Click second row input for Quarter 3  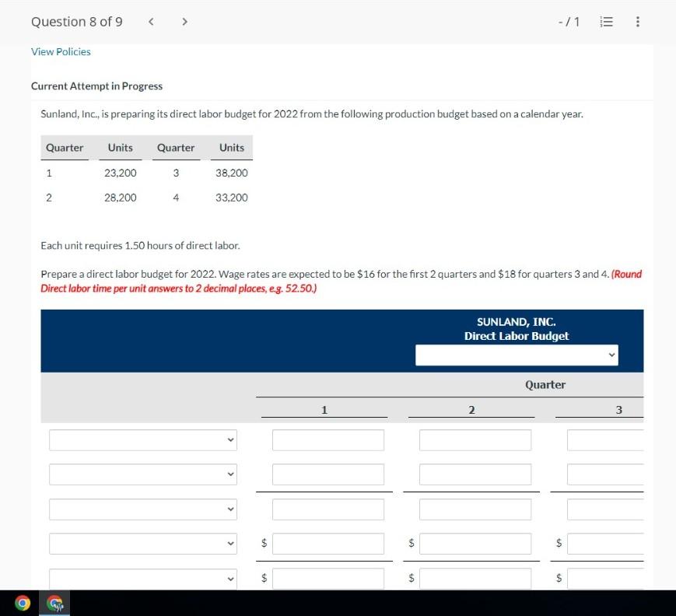[x=605, y=474]
